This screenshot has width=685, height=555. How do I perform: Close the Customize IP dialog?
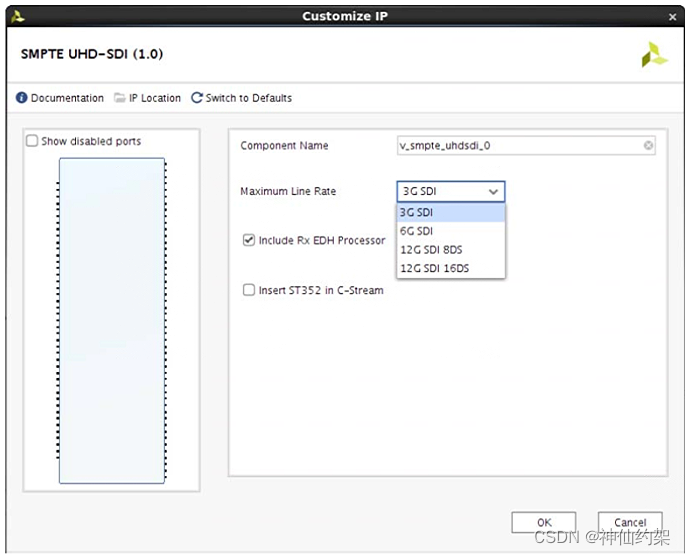pos(672,17)
